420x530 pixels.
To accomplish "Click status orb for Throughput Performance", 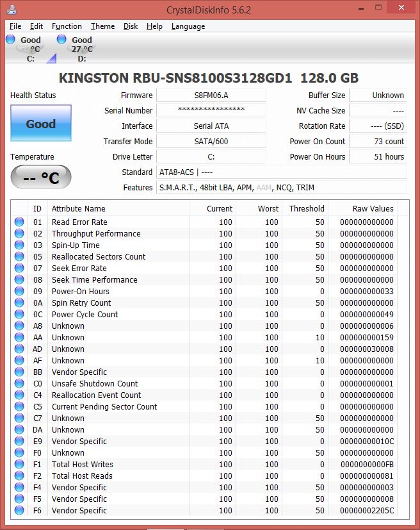I will click(19, 233).
